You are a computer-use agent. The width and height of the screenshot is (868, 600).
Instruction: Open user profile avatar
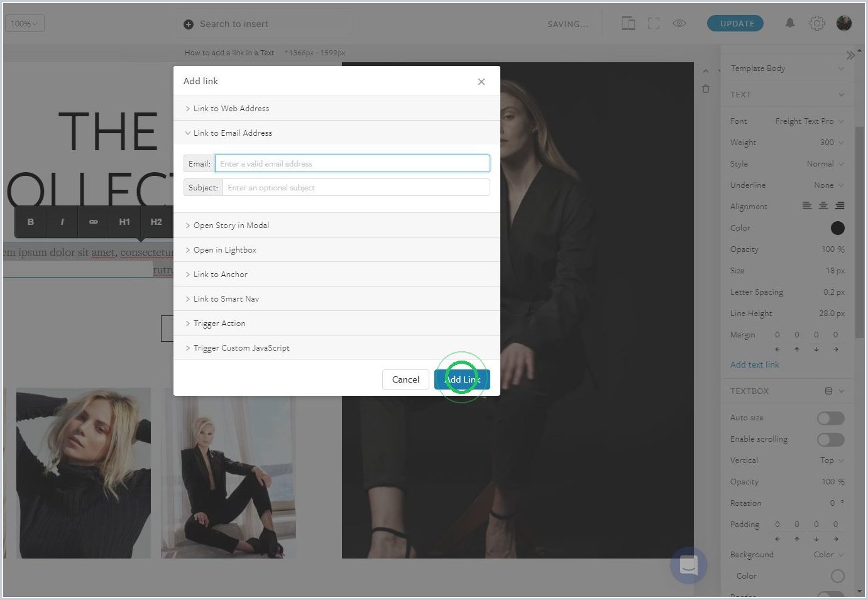(844, 23)
